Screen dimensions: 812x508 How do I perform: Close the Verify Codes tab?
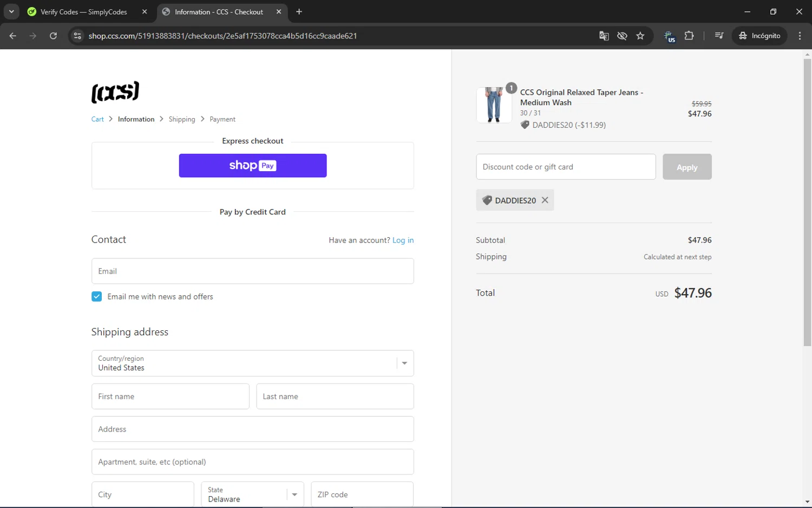point(145,12)
